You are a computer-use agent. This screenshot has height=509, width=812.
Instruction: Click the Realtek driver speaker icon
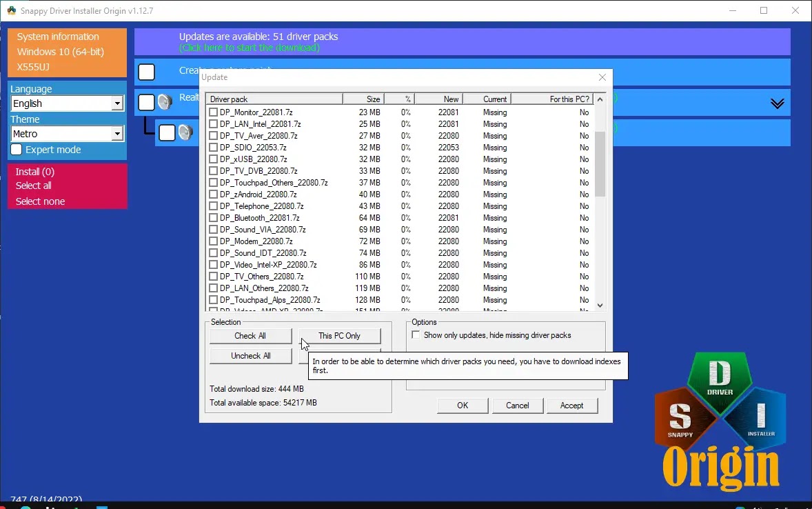[165, 102]
